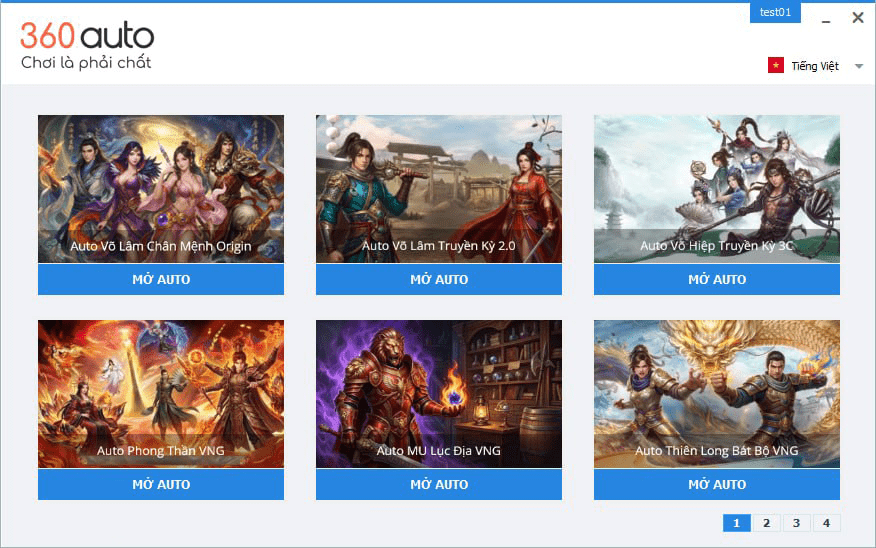876x548 pixels.
Task: Select the Auto MU Lục Địa VNG thumbnail
Action: tap(439, 394)
